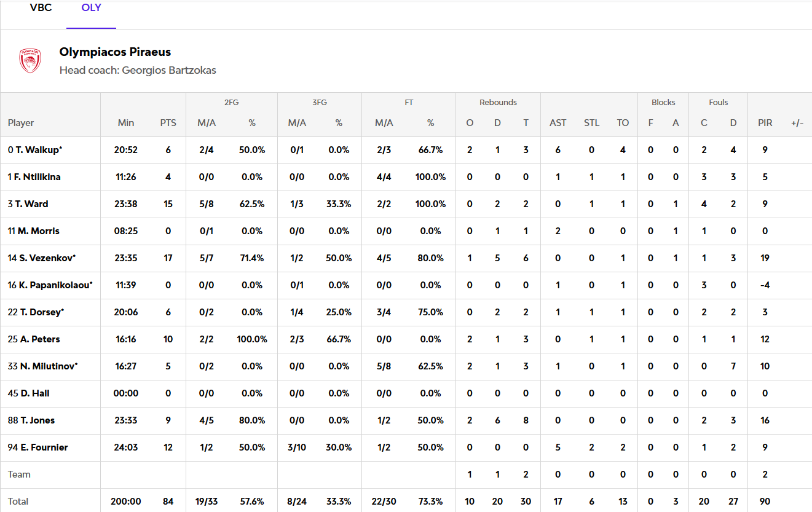This screenshot has width=812, height=512.
Task: Switch to the VBC tab
Action: (41, 8)
